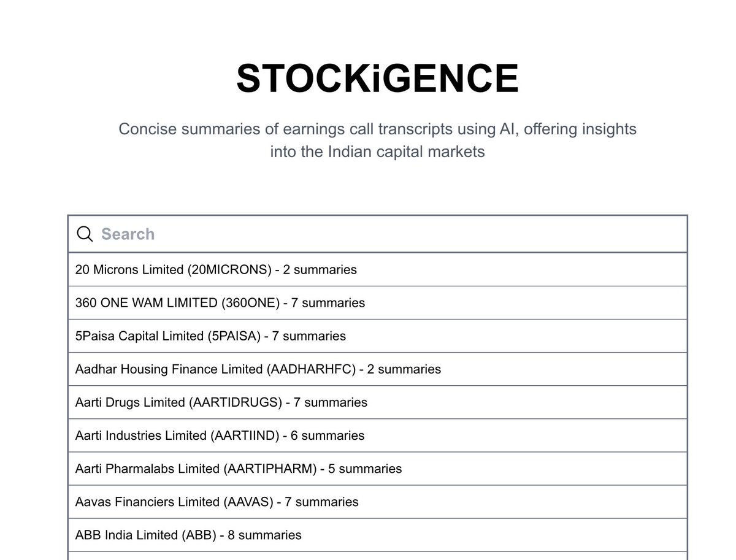Open Aadhar Housing Finance Limited summaries
This screenshot has height=560, width=736.
click(258, 369)
